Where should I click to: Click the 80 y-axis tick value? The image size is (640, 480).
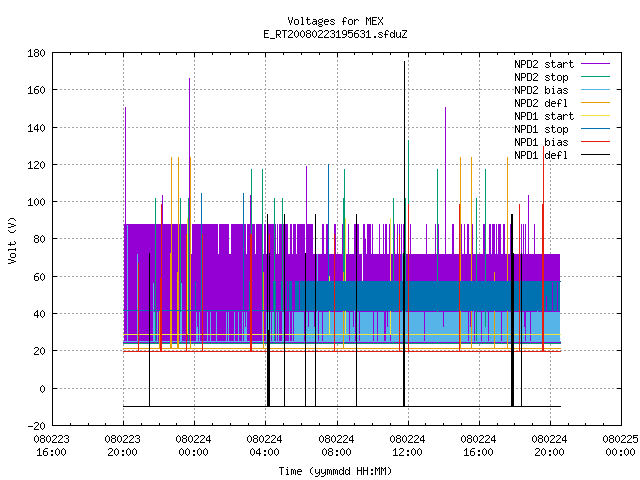[39, 239]
